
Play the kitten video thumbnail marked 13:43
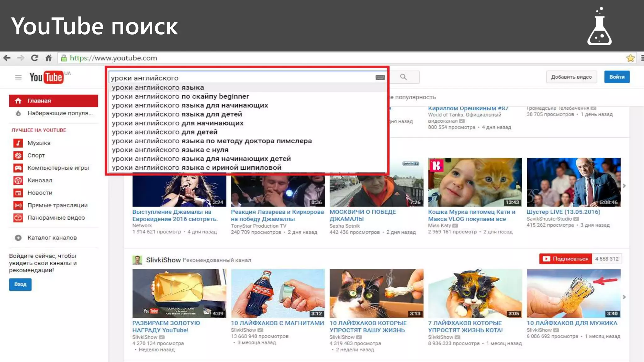click(475, 182)
